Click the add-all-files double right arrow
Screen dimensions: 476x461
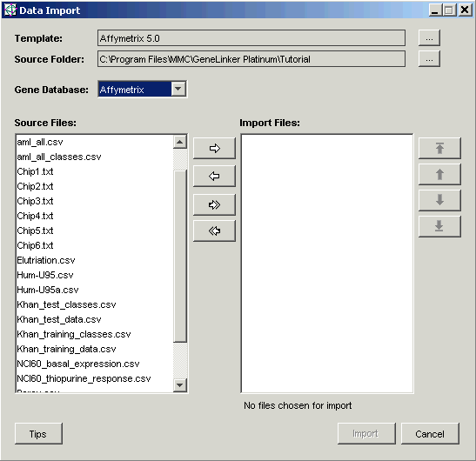pyautogui.click(x=214, y=205)
